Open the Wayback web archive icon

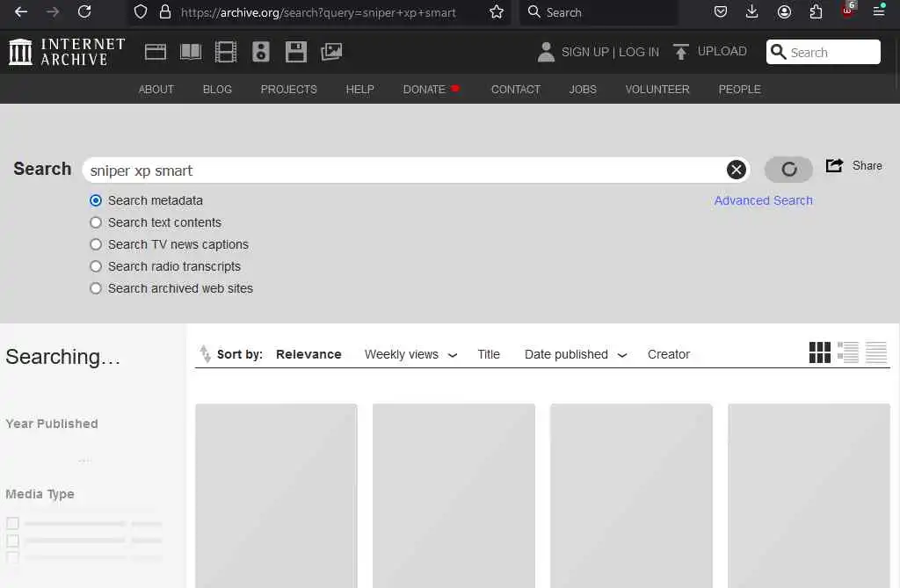click(156, 52)
